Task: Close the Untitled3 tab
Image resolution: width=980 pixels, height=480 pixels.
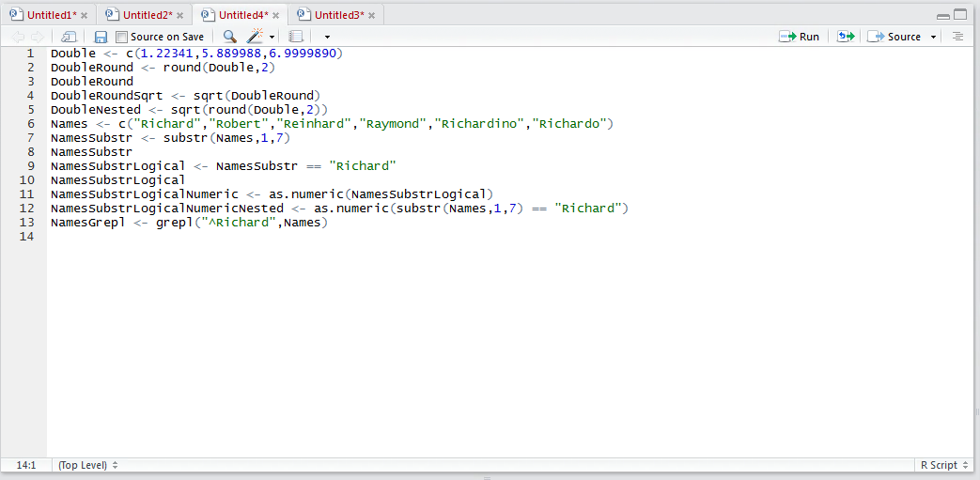Action: pyautogui.click(x=372, y=15)
